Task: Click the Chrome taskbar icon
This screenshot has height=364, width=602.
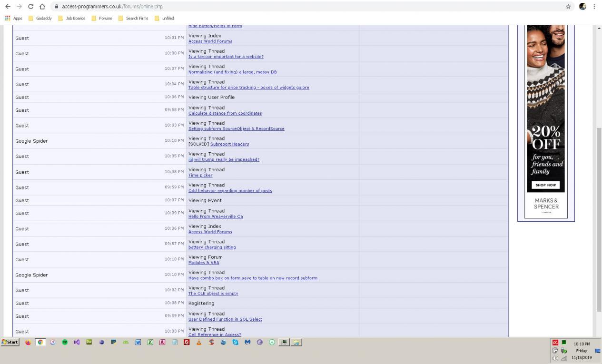Action: pos(40,342)
